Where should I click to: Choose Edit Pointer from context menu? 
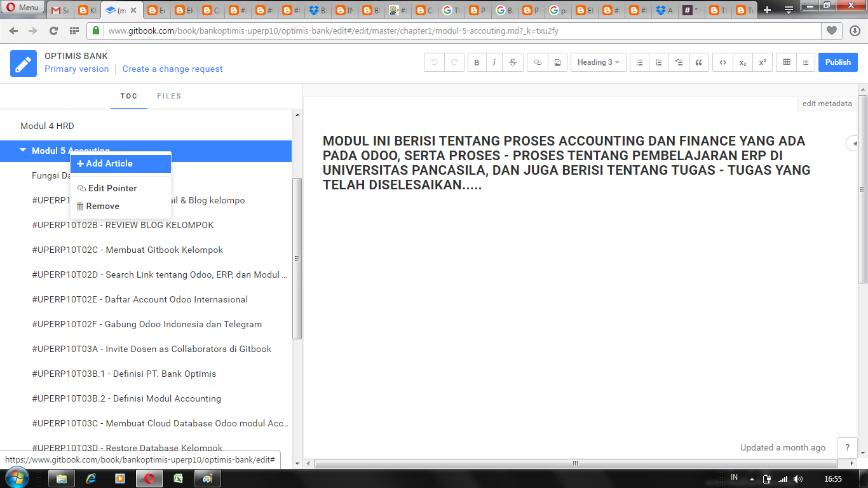click(x=121, y=188)
